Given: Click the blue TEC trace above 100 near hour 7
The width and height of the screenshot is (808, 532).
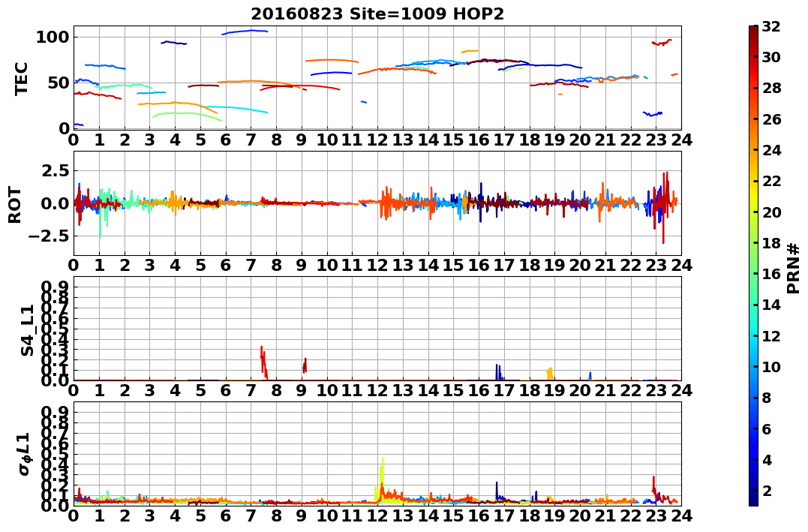Looking at the screenshot, I should click(245, 32).
